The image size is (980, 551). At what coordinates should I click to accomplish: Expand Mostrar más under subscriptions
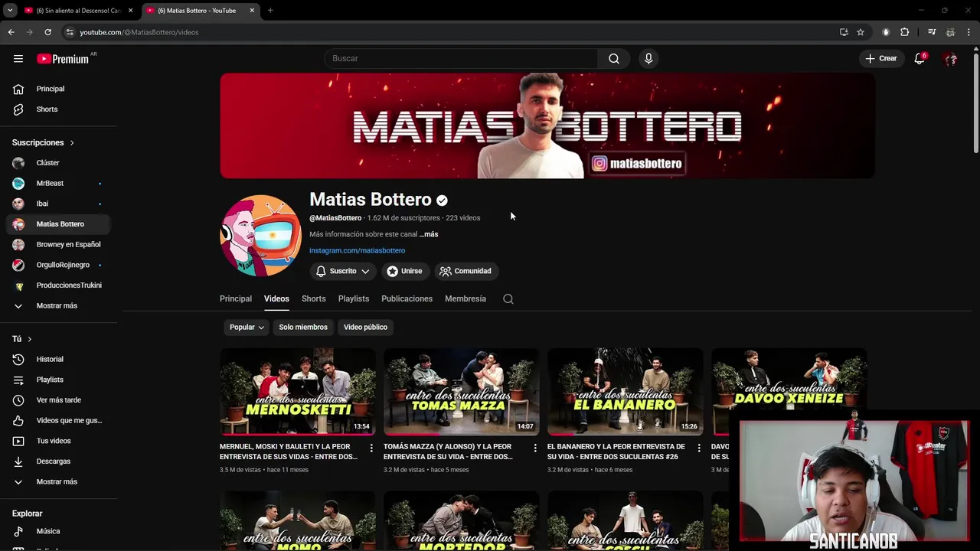pos(58,306)
